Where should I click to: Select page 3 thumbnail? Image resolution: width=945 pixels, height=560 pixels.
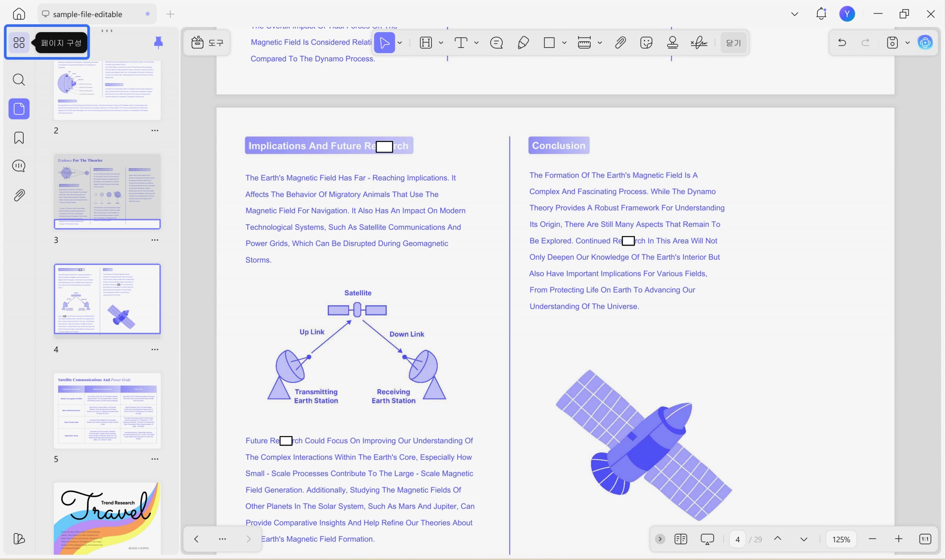107,192
